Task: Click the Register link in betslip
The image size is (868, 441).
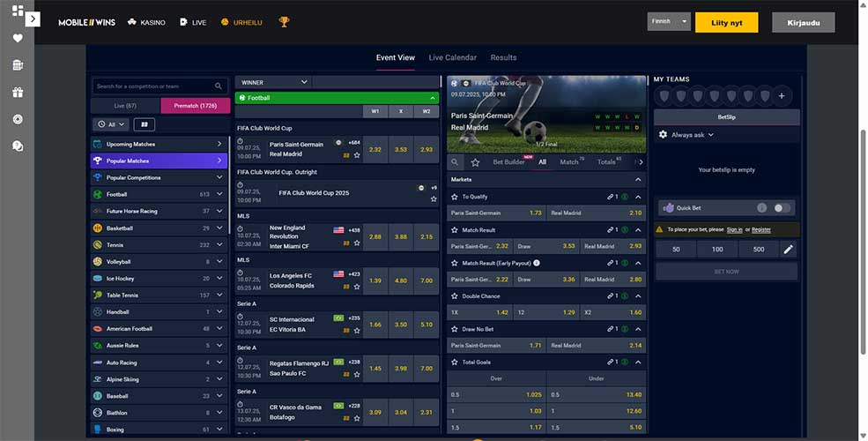Action: pos(761,229)
